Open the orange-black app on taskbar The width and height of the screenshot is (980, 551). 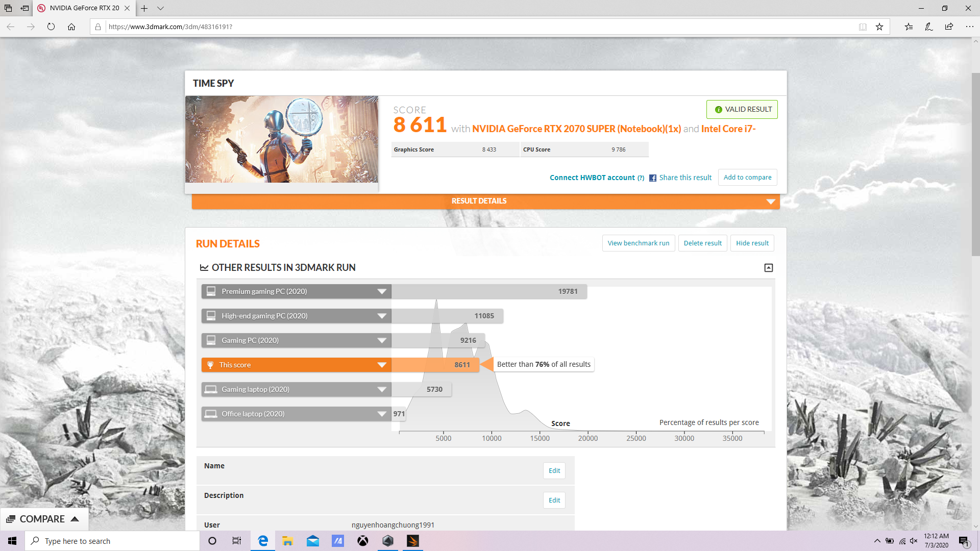click(413, 541)
